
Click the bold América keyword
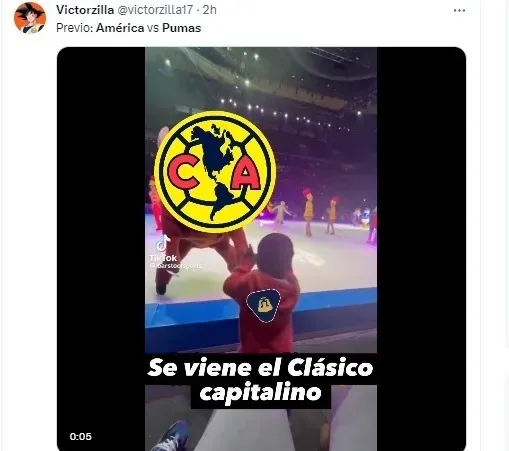pos(120,28)
